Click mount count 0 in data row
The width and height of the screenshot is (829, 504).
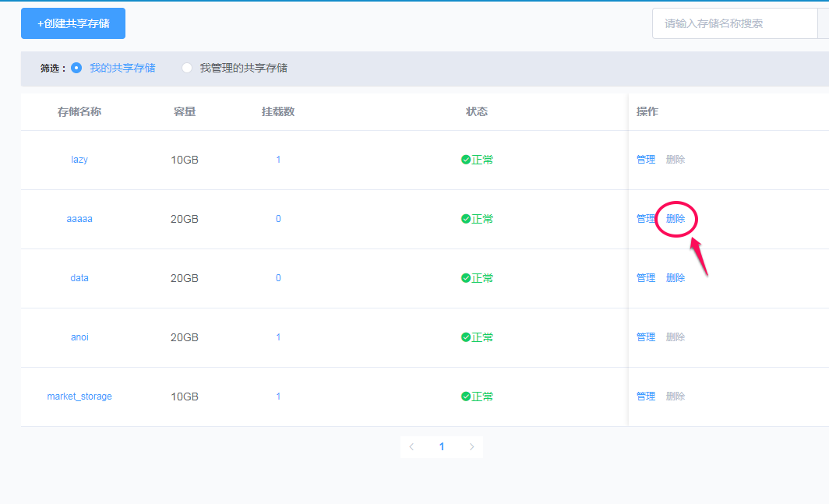point(278,278)
